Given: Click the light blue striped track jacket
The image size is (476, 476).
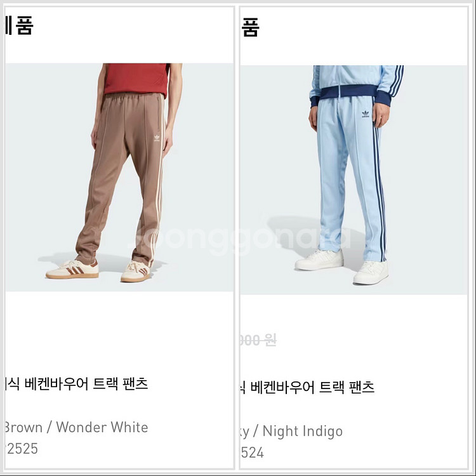Looking at the screenshot, I should [x=357, y=85].
